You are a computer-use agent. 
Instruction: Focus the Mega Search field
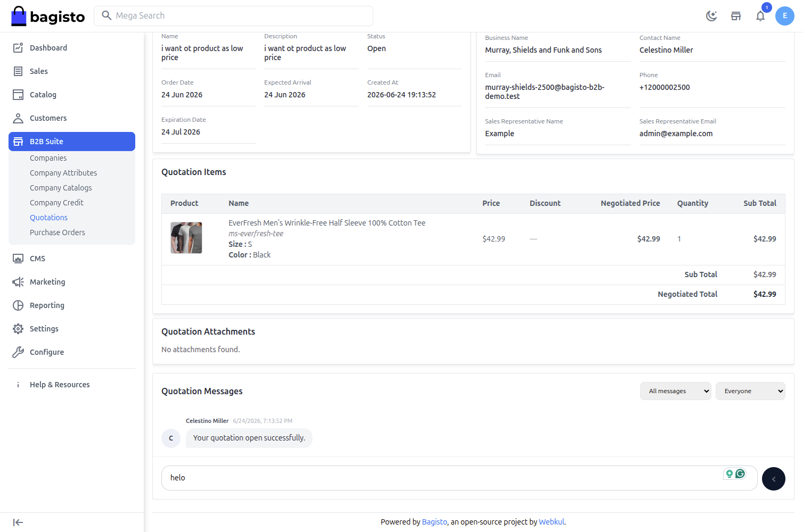coord(233,16)
